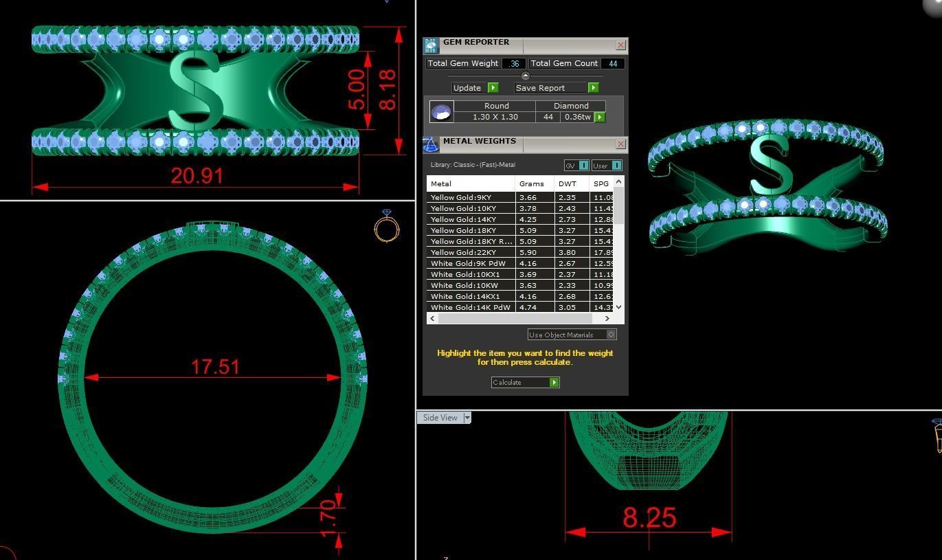Click the Calculate button label
Viewport: 942px width, 560px height.
click(507, 382)
